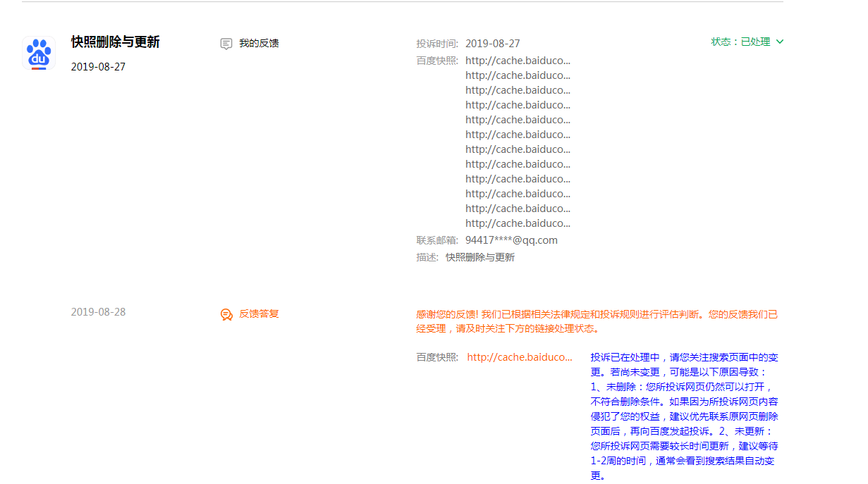
Task: Select the orange 反馈答复 label
Action: [x=259, y=314]
